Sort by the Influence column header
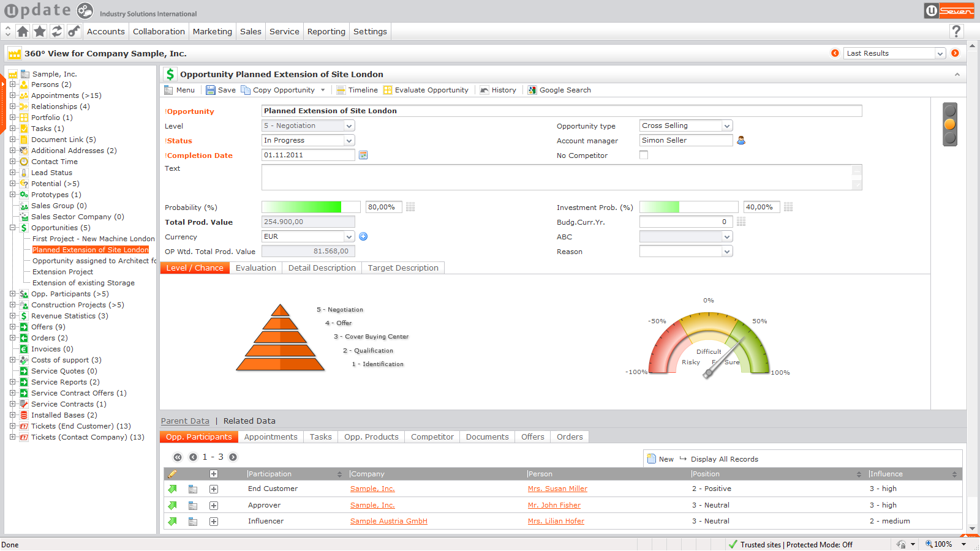The width and height of the screenshot is (980, 551). 913,474
